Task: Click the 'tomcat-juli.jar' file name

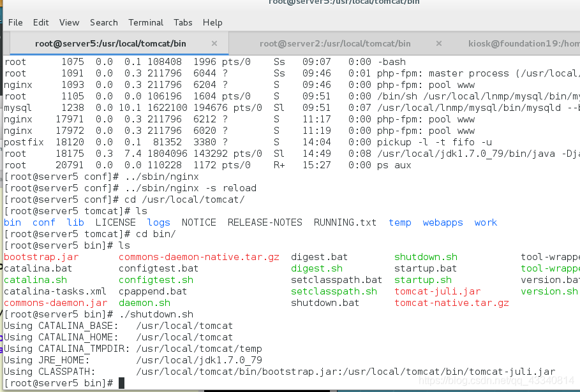Action: tap(438, 291)
